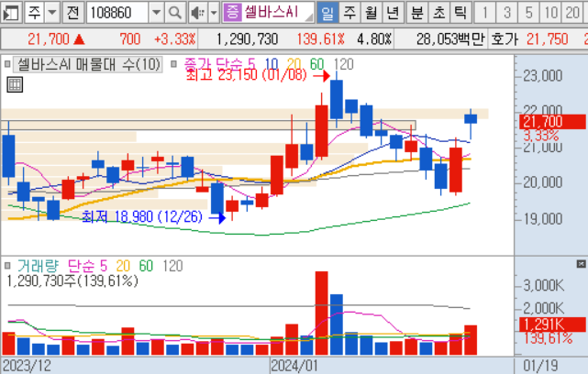Click the 최저 18,980 (12/26) label
Viewport: 588px width, 374px height.
[142, 216]
